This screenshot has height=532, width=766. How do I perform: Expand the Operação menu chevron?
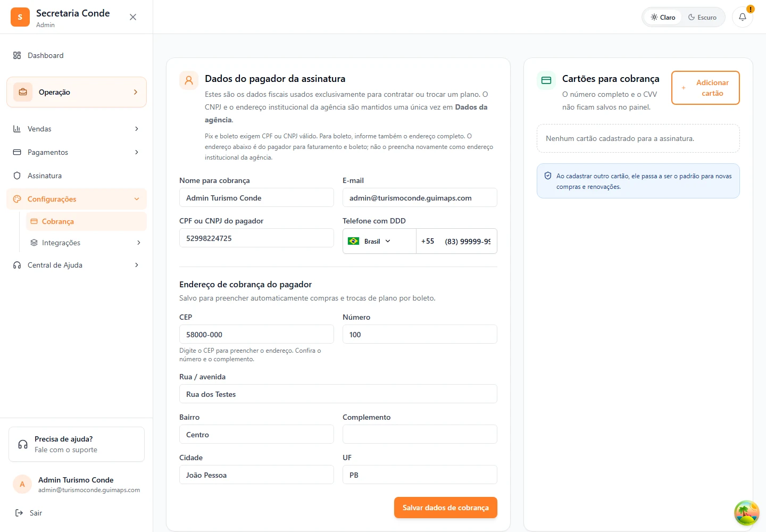136,92
